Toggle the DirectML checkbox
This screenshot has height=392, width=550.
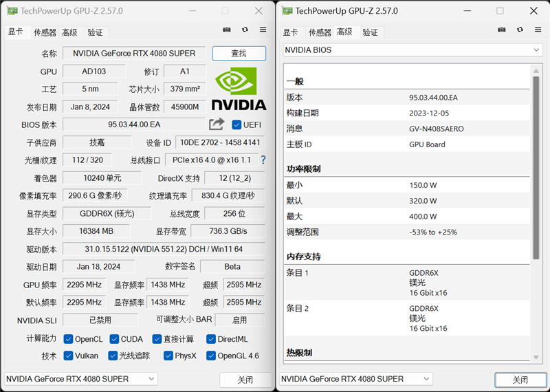211,339
